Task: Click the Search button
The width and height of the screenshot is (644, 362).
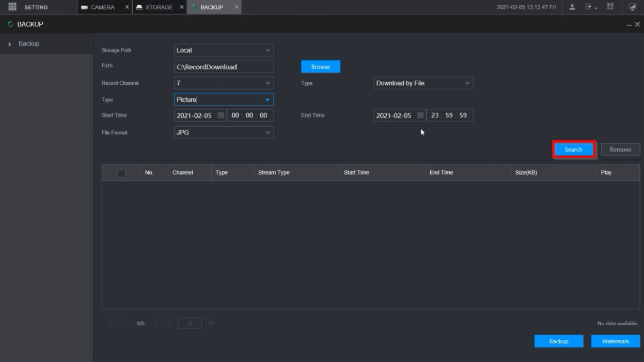Action: (x=573, y=149)
